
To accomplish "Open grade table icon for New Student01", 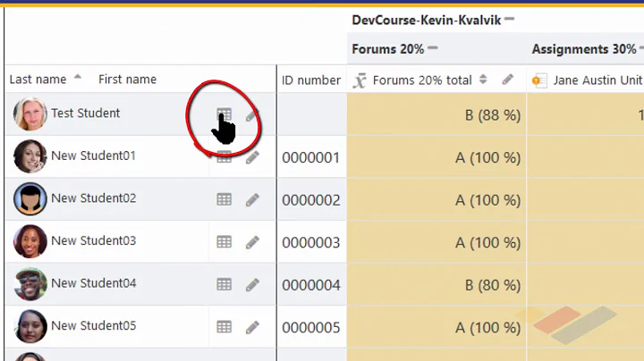I will tap(225, 157).
